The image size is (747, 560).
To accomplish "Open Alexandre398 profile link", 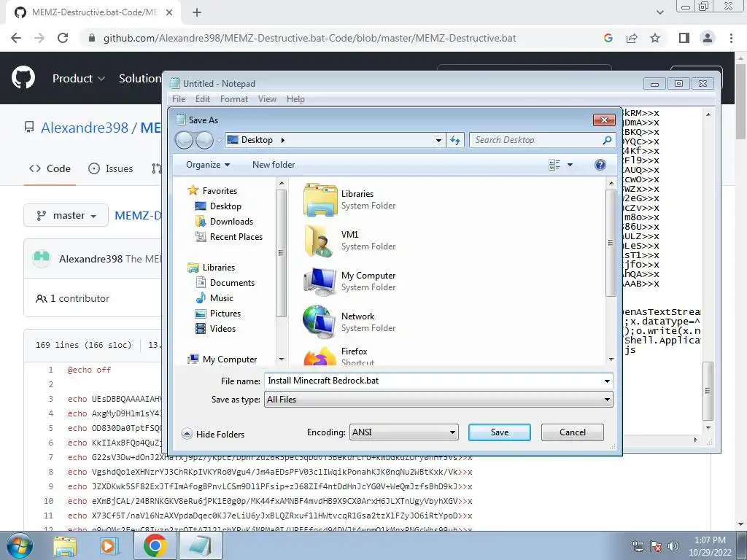I will pyautogui.click(x=85, y=128).
